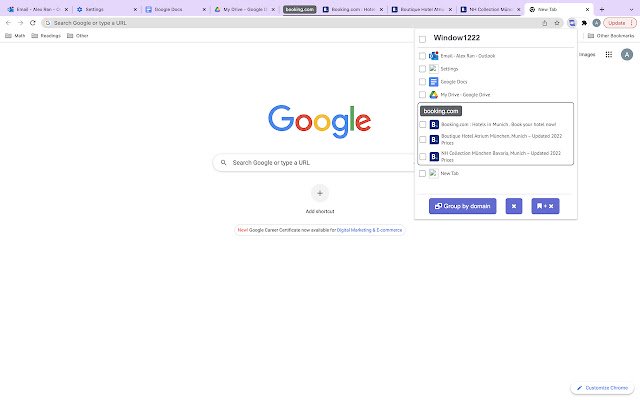Close the New Tab browser tab

click(587, 9)
